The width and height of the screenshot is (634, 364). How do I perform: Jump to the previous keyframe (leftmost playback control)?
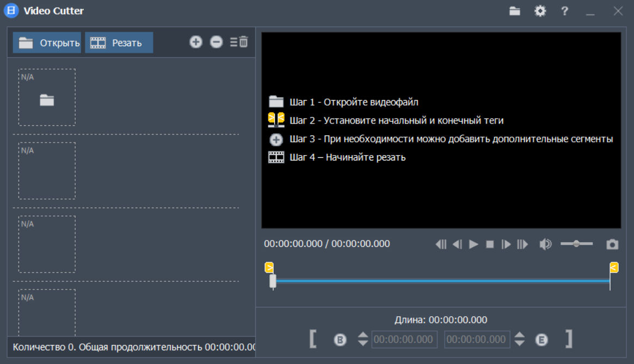[x=441, y=244]
